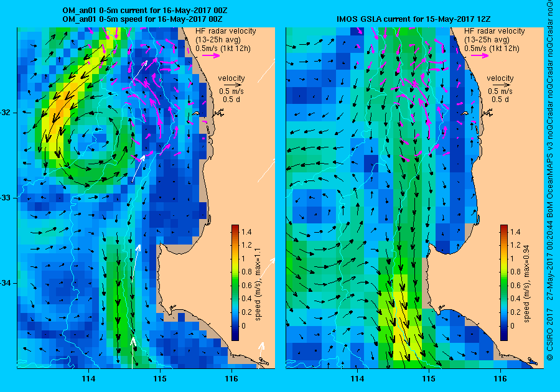The image size is (560, 392).
Task: Click the 0.6 tick label on left color bar
Action: (246, 285)
